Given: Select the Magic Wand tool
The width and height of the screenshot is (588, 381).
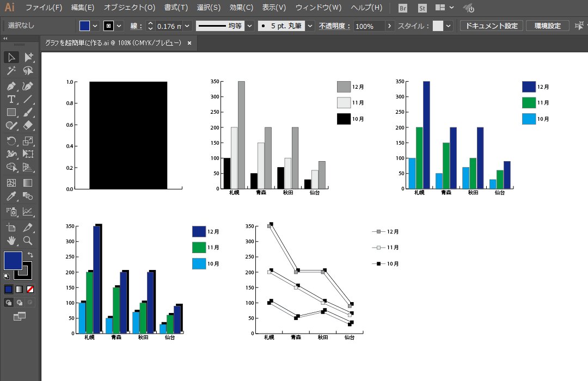Looking at the screenshot, I should [x=11, y=71].
